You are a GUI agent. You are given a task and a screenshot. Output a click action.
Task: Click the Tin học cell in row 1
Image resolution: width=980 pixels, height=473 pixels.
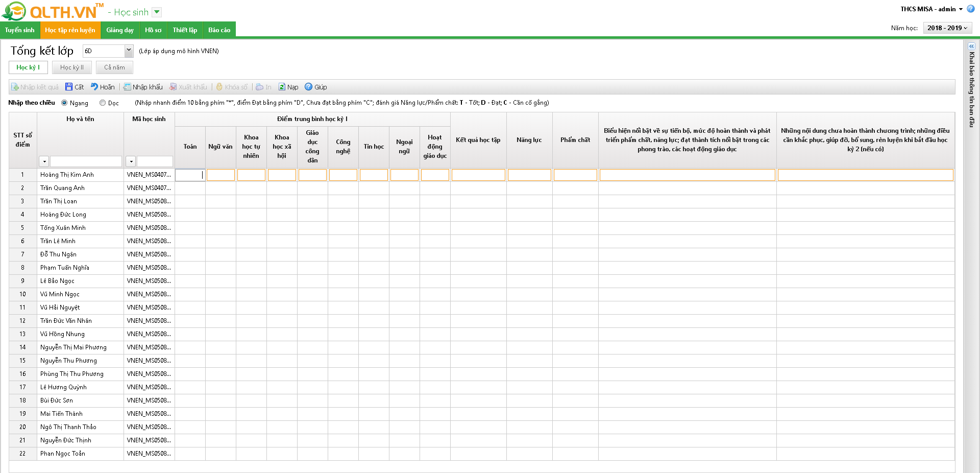point(374,175)
